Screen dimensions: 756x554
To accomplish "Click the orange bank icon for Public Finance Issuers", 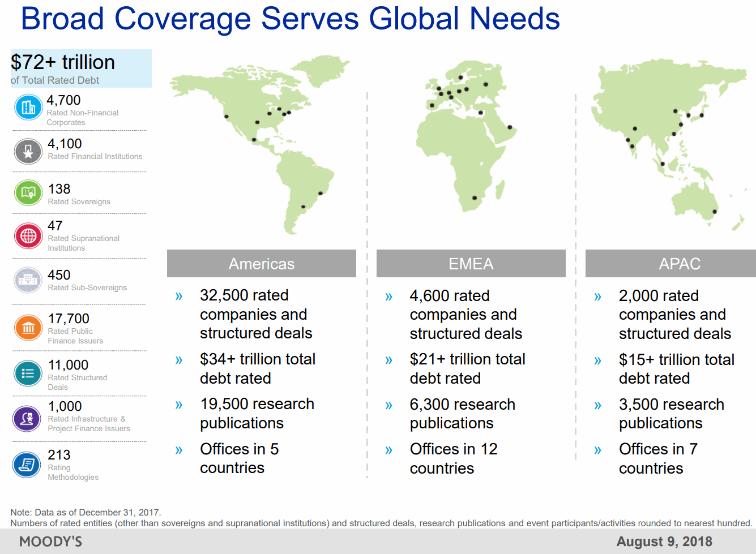I will pos(28,328).
